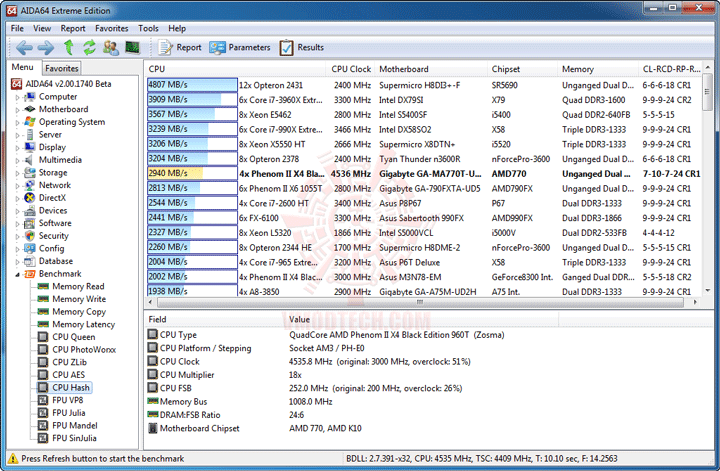The width and height of the screenshot is (720, 471).
Task: Expand the Display node arrow
Action: pyautogui.click(x=17, y=148)
